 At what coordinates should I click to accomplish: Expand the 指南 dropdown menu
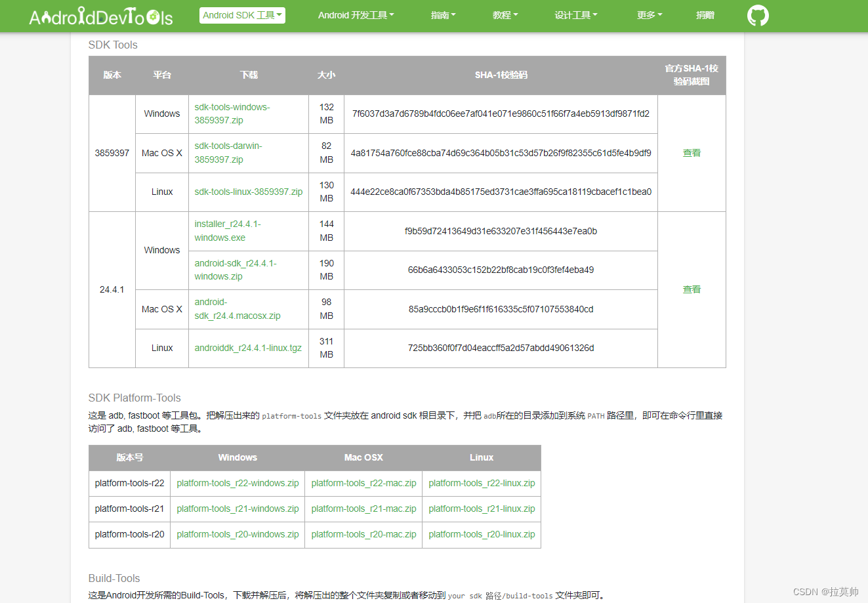[443, 15]
